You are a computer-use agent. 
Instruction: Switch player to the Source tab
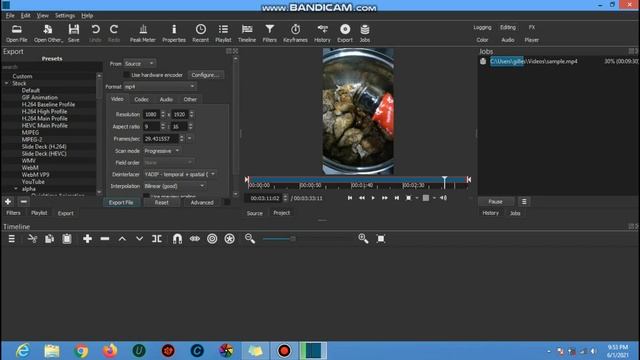click(x=254, y=213)
